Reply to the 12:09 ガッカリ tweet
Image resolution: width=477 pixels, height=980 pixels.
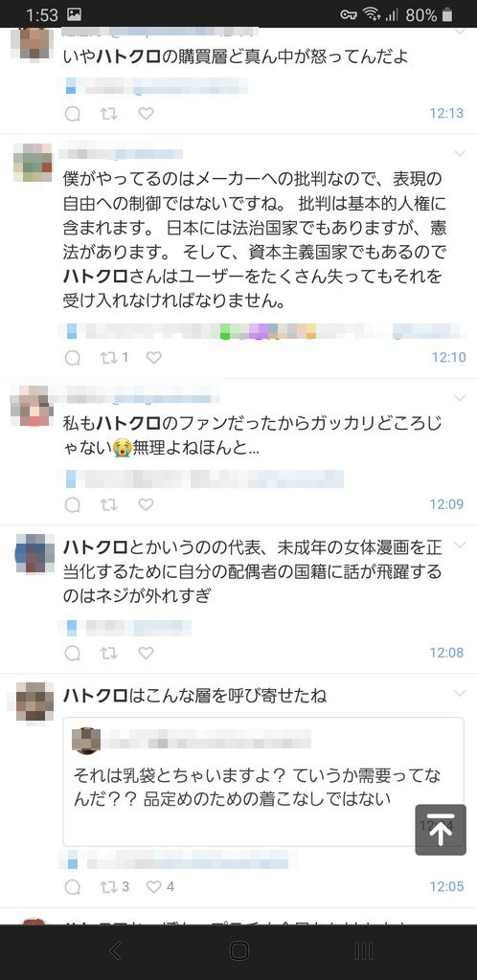pos(73,504)
